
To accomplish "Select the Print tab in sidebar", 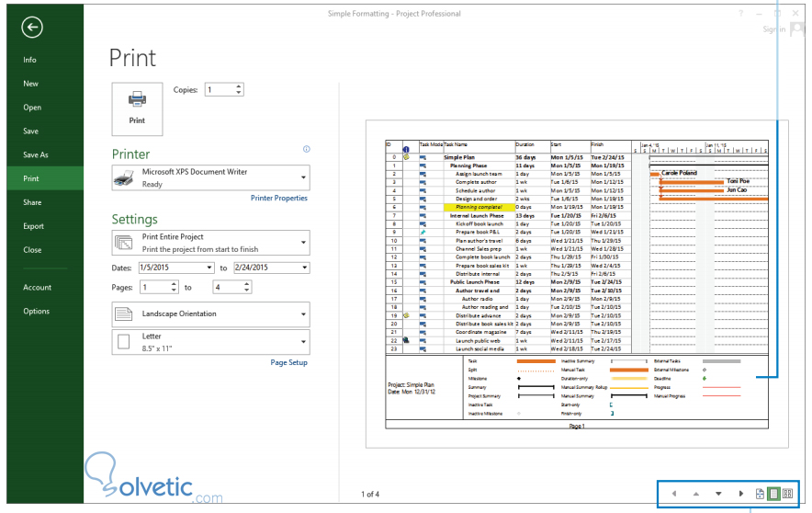I will pyautogui.click(x=45, y=178).
